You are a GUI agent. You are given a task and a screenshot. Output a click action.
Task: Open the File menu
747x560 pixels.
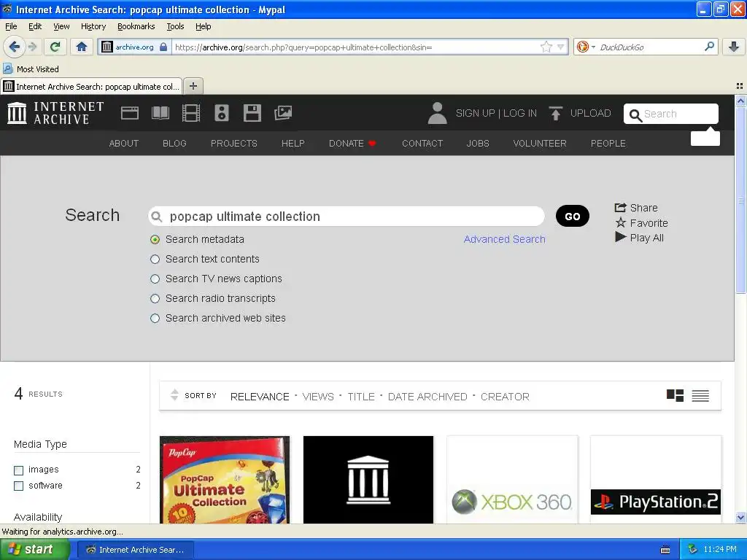[x=11, y=26]
